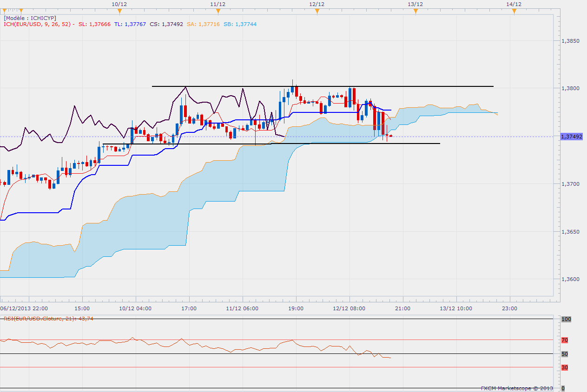Click the 21:00 time axis label
The image size is (587, 392).
point(402,308)
